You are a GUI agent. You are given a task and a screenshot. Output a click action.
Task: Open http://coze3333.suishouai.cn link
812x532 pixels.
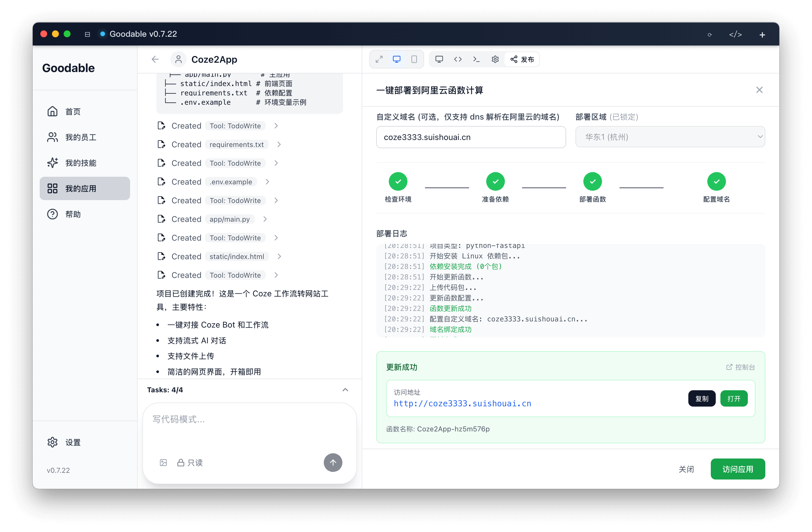coord(462,403)
